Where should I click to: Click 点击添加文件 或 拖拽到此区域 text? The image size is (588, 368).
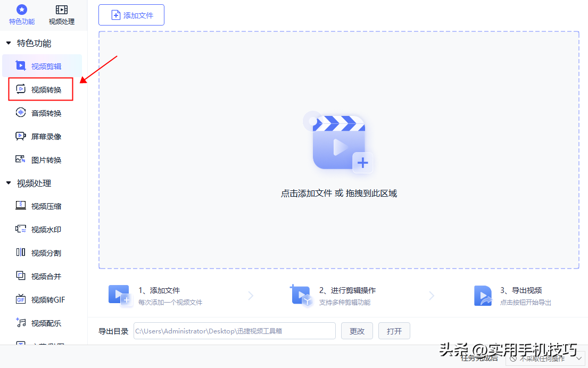coord(338,194)
